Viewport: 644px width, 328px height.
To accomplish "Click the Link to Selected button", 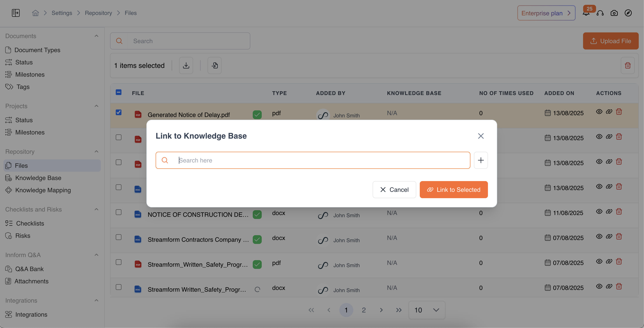I will pyautogui.click(x=453, y=190).
